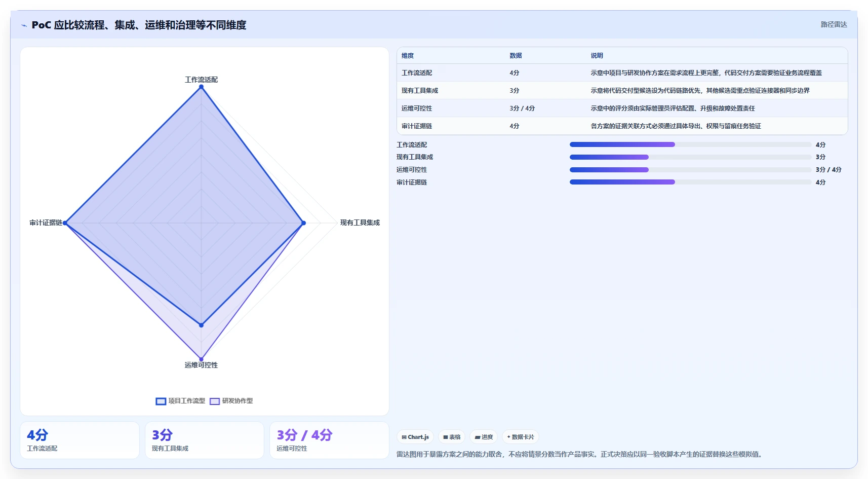Click the 表格 chip
Screen dimensions: 868x479
[x=452, y=437]
